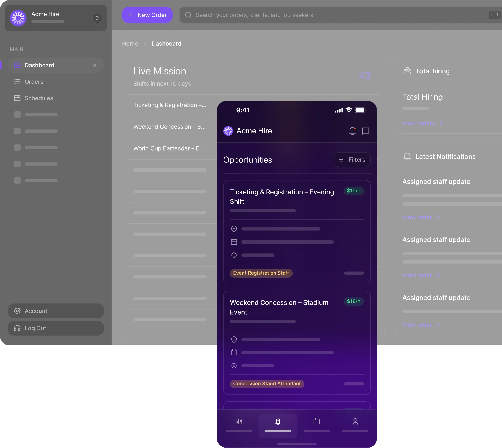Select the bell tab in phone bottom bar
Screen dimensions: 502x448
pos(278,422)
